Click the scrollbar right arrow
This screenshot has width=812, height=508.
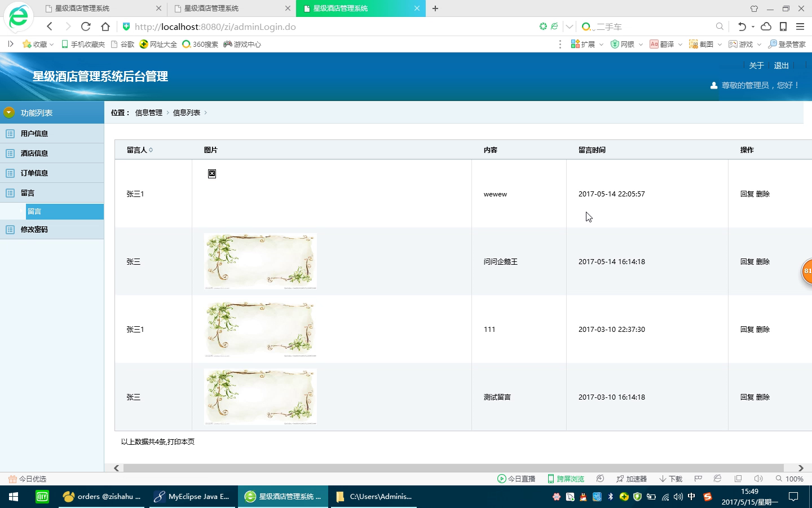(x=801, y=468)
